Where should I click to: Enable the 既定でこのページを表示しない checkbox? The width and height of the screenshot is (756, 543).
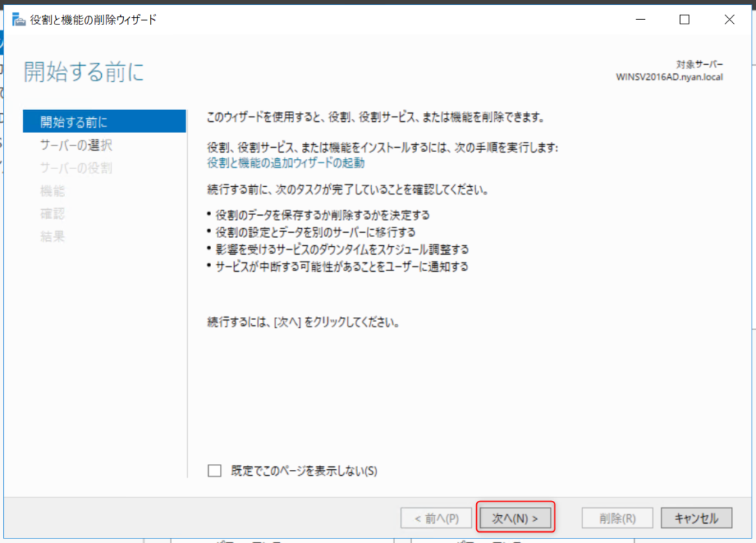(x=215, y=471)
